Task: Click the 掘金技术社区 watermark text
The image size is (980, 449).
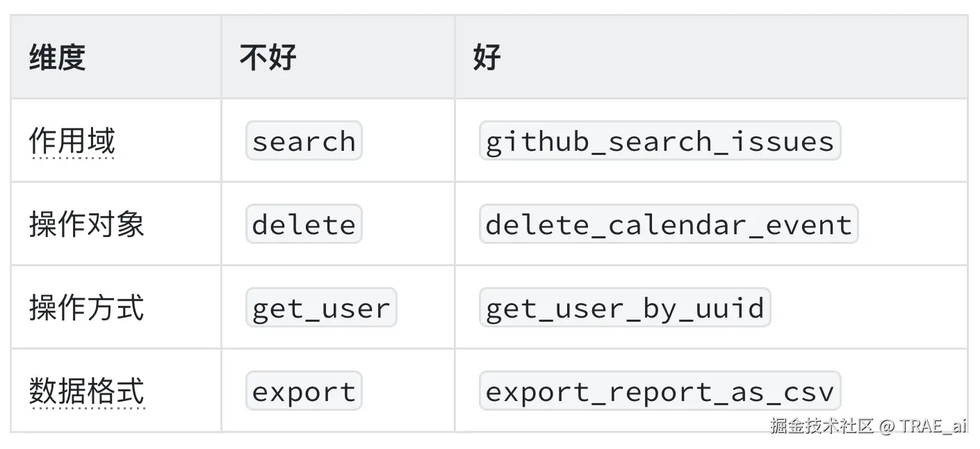Action: click(821, 425)
